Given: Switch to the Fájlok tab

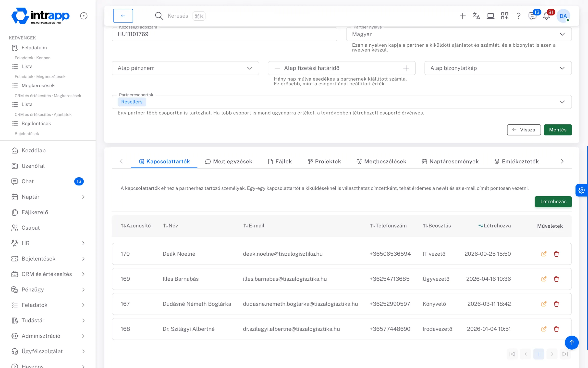Looking at the screenshot, I should pos(280,161).
